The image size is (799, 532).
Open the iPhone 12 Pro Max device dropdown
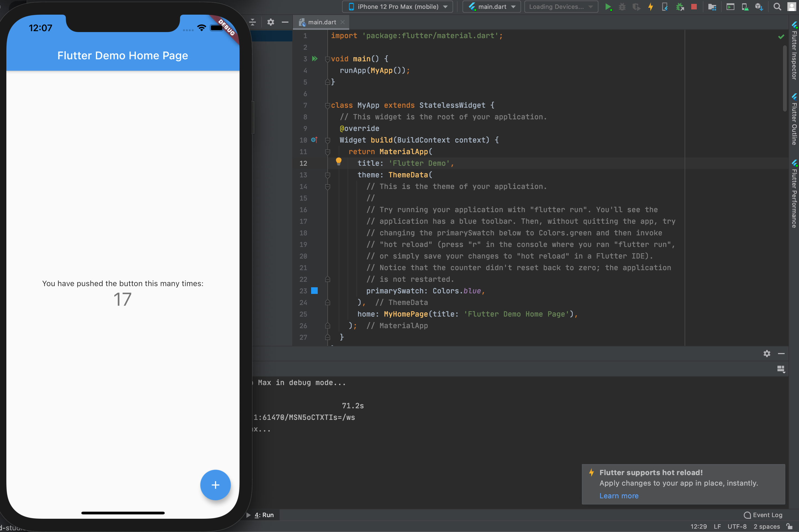397,7
